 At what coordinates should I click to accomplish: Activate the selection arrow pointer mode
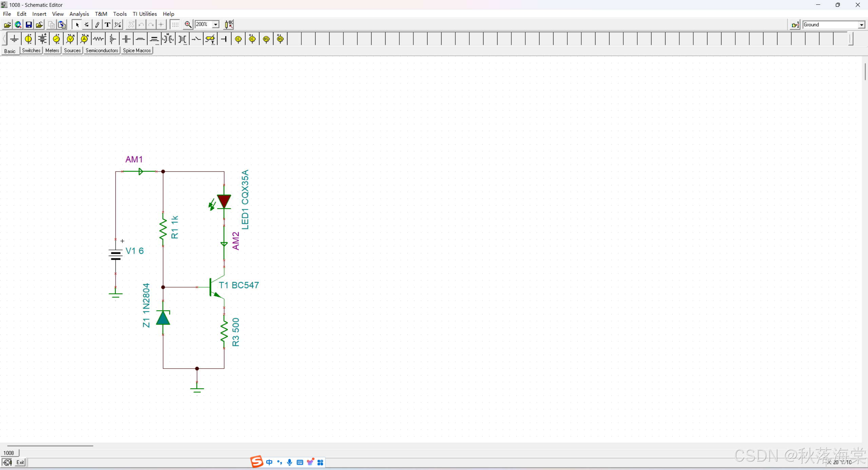[77, 24]
